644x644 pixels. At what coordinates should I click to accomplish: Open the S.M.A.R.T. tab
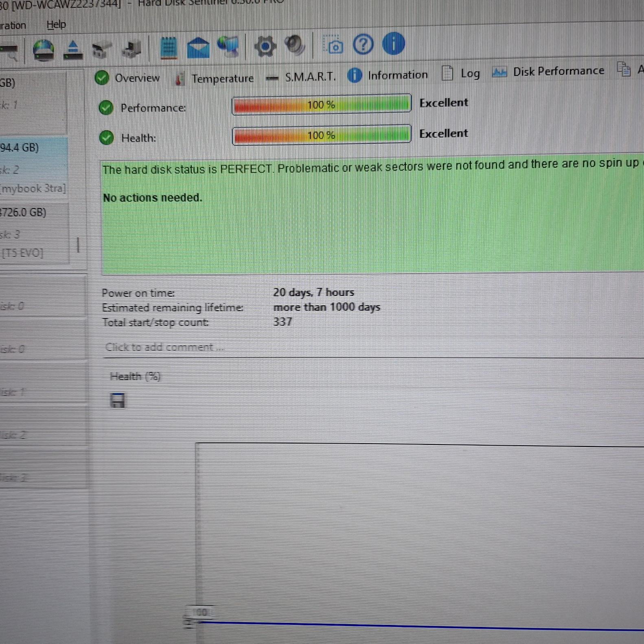tap(310, 77)
